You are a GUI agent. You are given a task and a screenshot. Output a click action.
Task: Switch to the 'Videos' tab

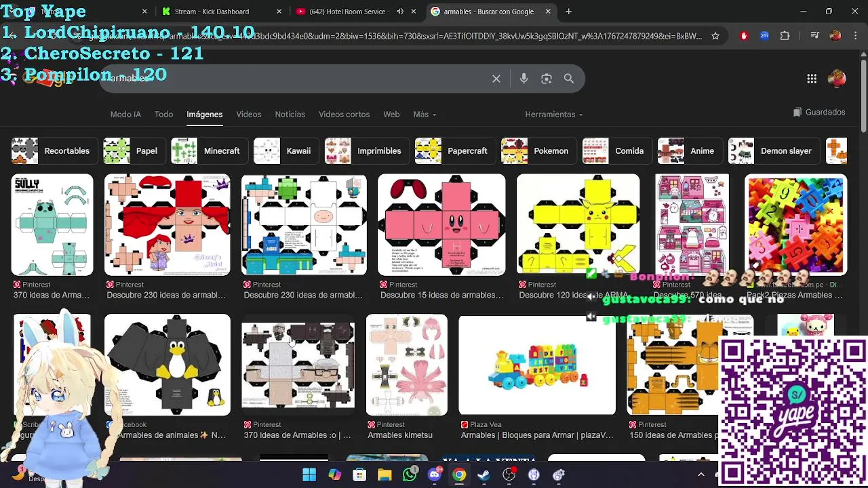tap(249, 115)
